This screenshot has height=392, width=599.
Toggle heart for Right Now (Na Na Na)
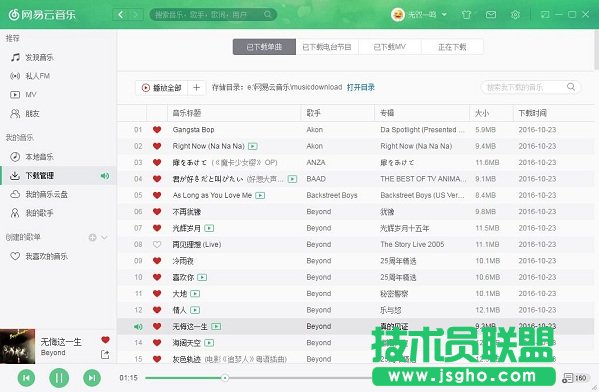[x=157, y=146]
